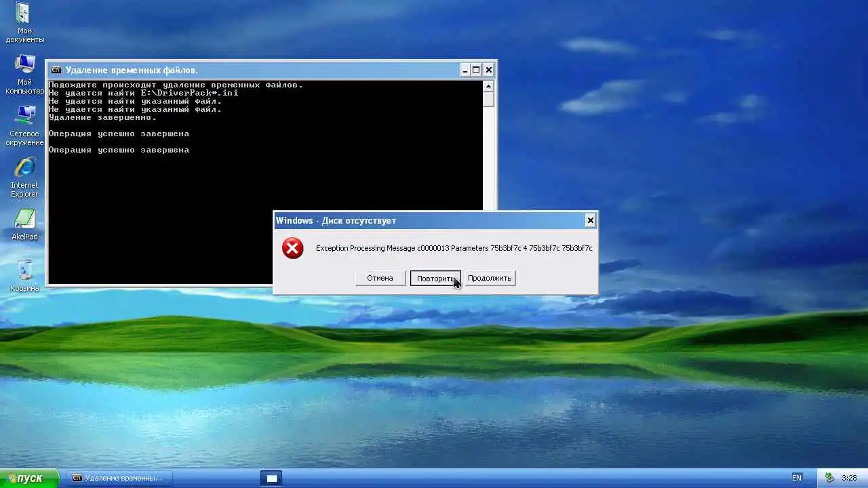Switch the EN language indicator
The width and height of the screenshot is (868, 488).
point(797,478)
